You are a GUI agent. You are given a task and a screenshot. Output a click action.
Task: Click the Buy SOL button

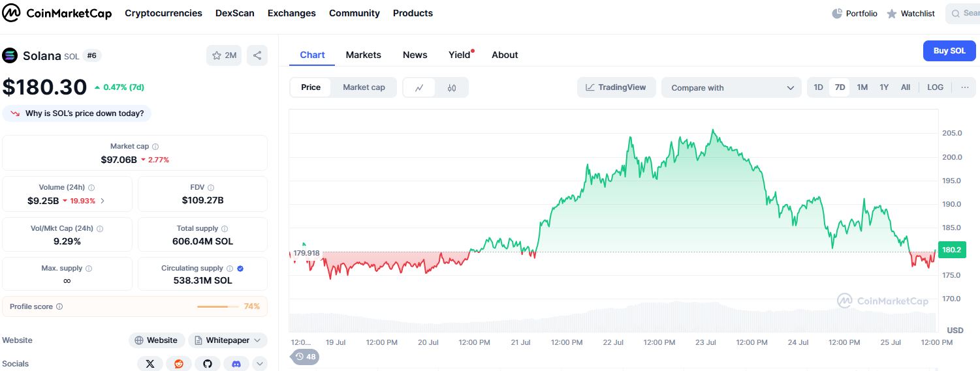tap(949, 51)
